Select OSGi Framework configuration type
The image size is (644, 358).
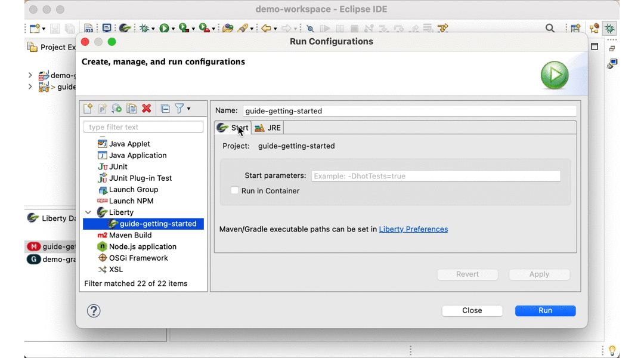[x=138, y=258]
